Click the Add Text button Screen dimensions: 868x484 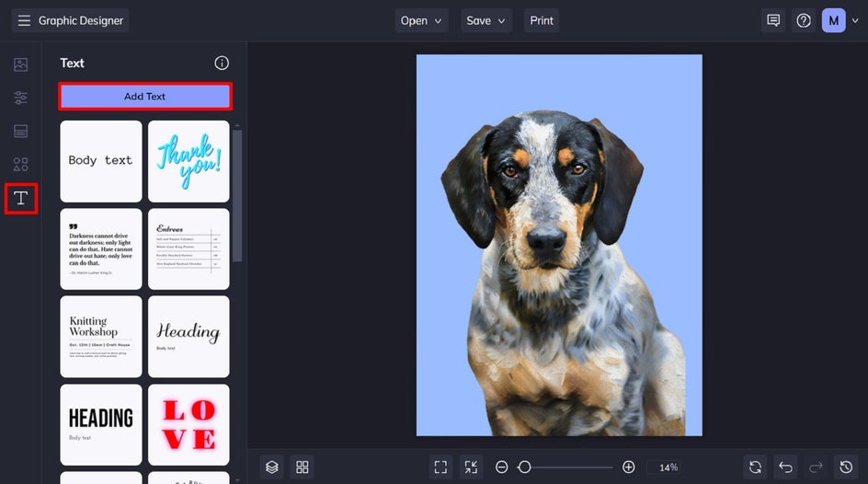pyautogui.click(x=145, y=97)
